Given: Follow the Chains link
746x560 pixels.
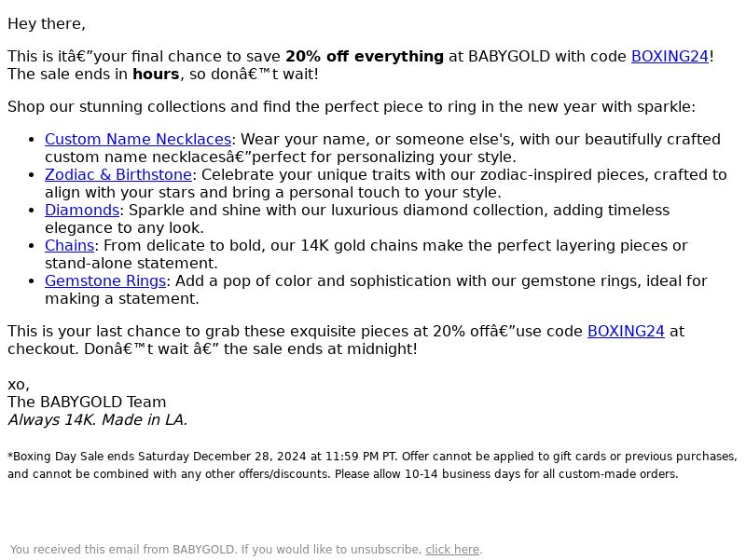Looking at the screenshot, I should (69, 246).
